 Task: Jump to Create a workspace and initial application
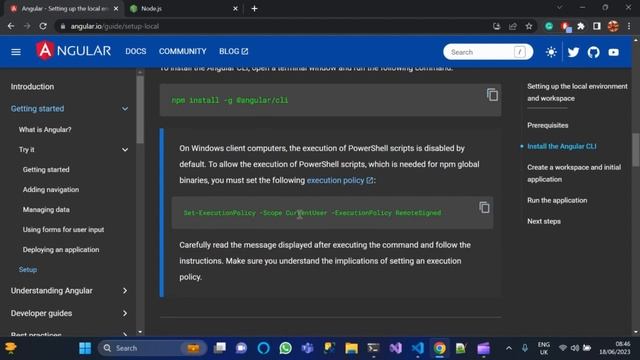(x=574, y=173)
